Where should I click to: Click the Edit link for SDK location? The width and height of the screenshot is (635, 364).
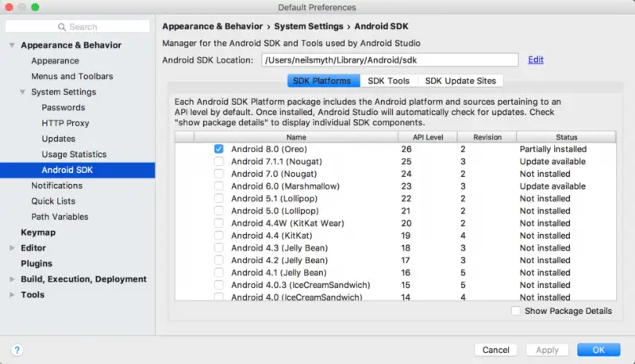(536, 59)
